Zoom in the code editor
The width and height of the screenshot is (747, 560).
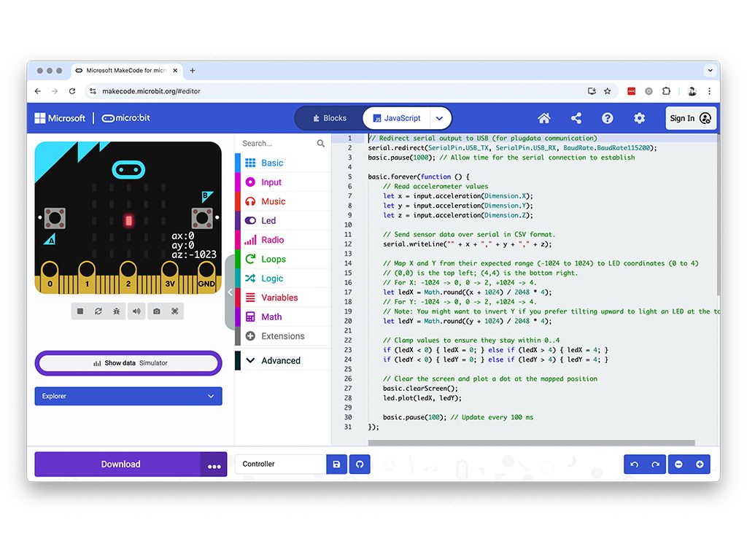point(699,464)
